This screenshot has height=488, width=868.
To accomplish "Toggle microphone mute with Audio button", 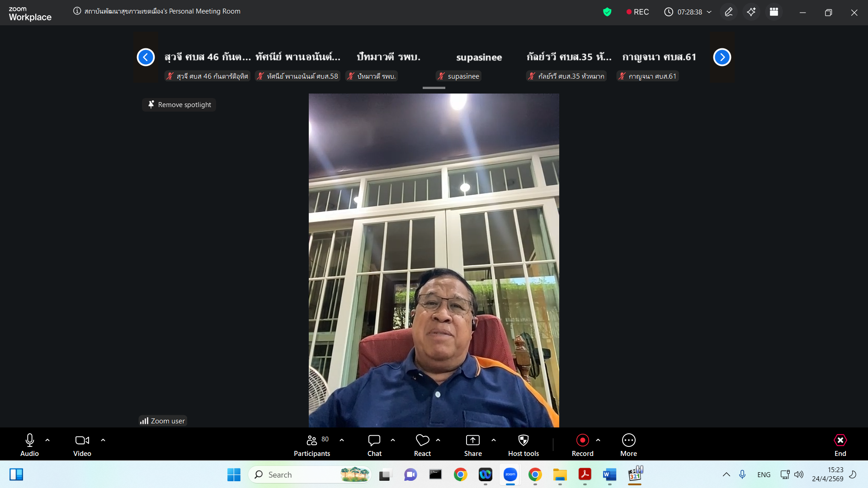I will click(30, 445).
